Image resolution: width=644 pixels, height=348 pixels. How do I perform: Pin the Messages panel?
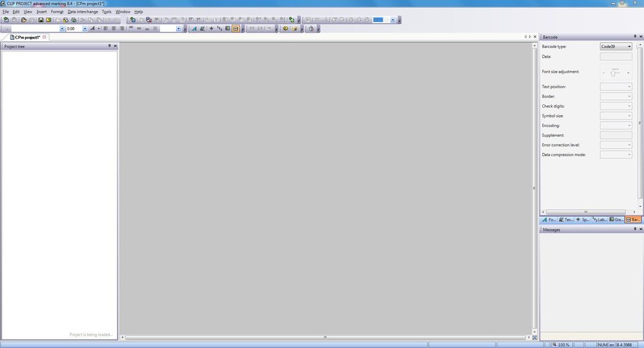coord(635,229)
